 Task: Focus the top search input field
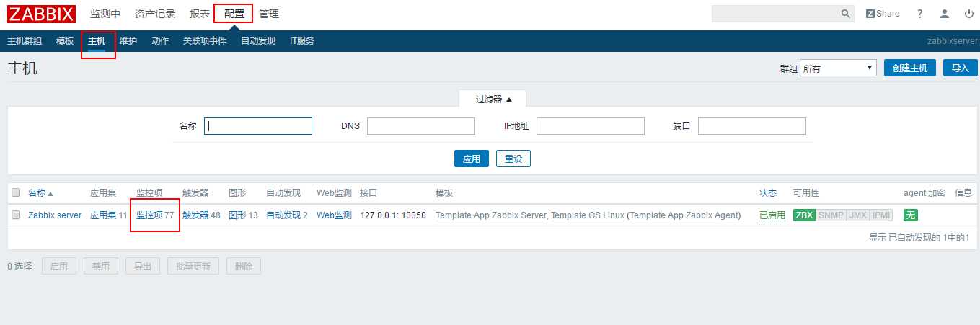point(776,14)
